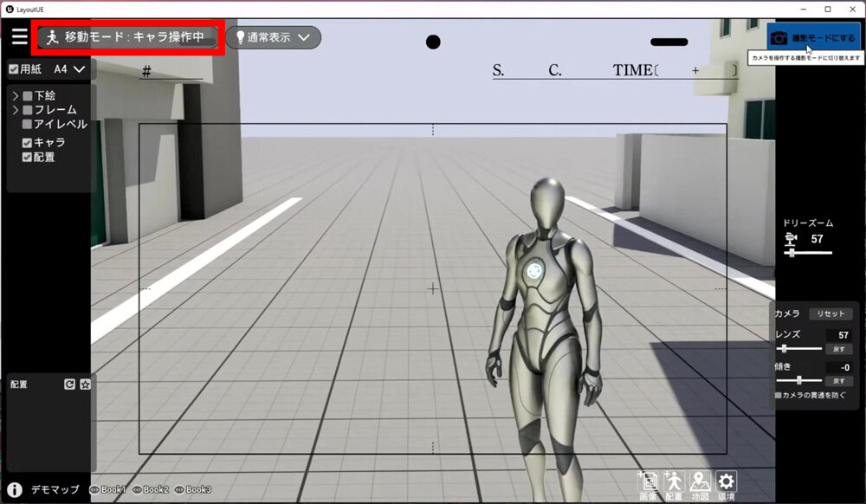This screenshot has height=504, width=866.
Task: Open the hamburger menu
Action: (19, 37)
